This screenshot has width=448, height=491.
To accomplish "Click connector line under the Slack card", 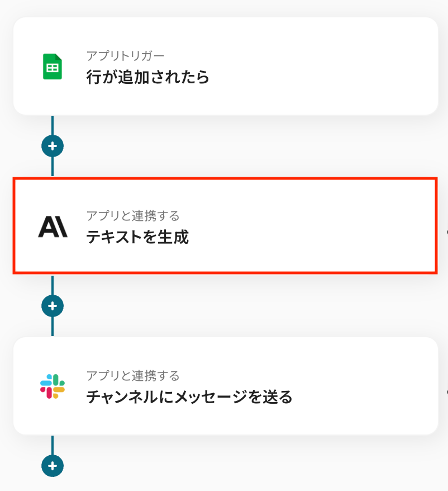I will tap(53, 445).
